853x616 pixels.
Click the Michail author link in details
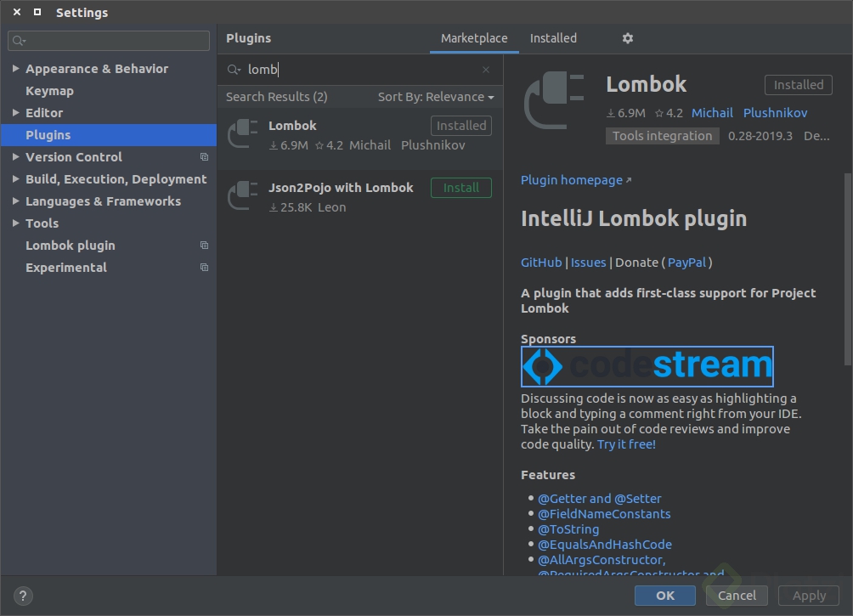click(x=712, y=113)
